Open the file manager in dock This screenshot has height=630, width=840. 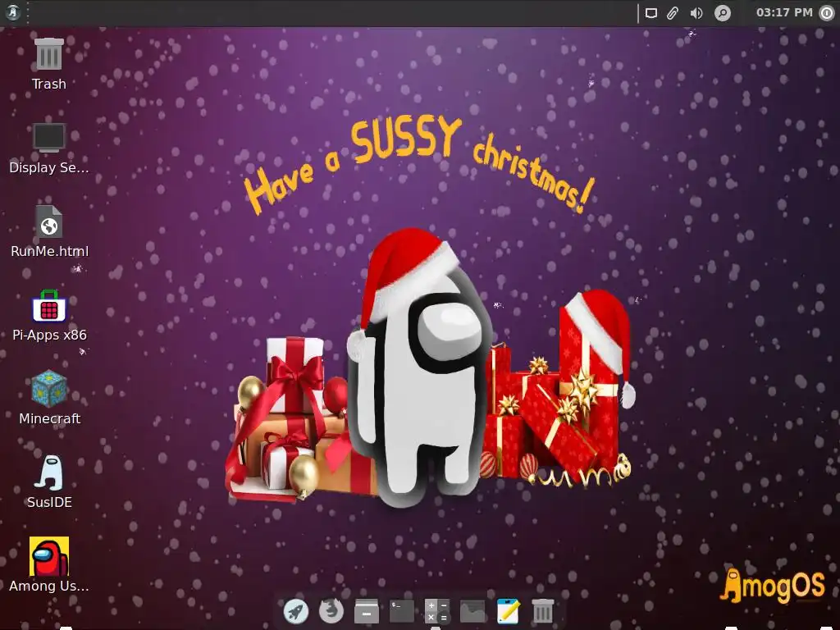[367, 611]
